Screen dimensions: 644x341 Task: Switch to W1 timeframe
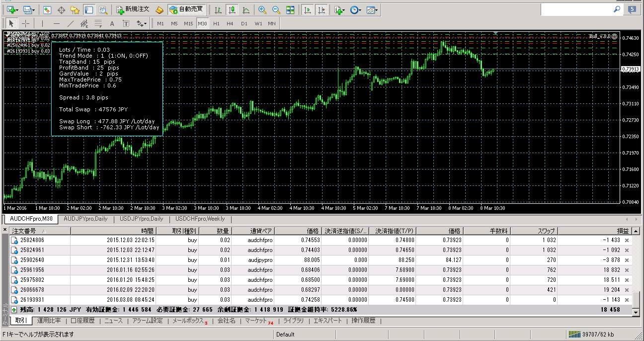(258, 23)
